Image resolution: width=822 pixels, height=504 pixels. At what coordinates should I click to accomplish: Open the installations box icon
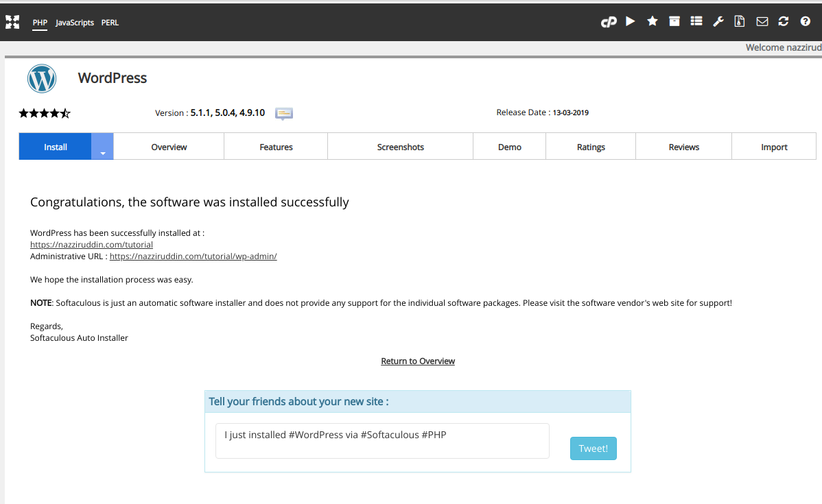pyautogui.click(x=674, y=21)
